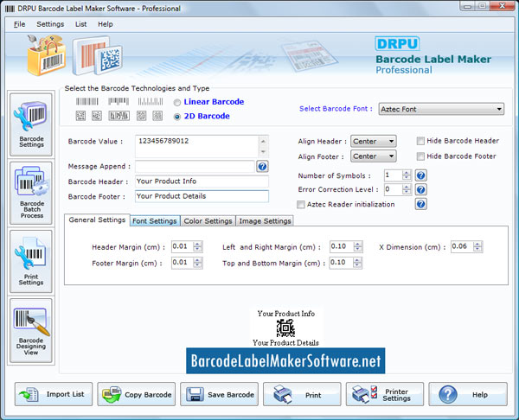Click the generated Aztec barcode preview
Image resolution: width=519 pixels, height=420 pixels.
(x=285, y=328)
